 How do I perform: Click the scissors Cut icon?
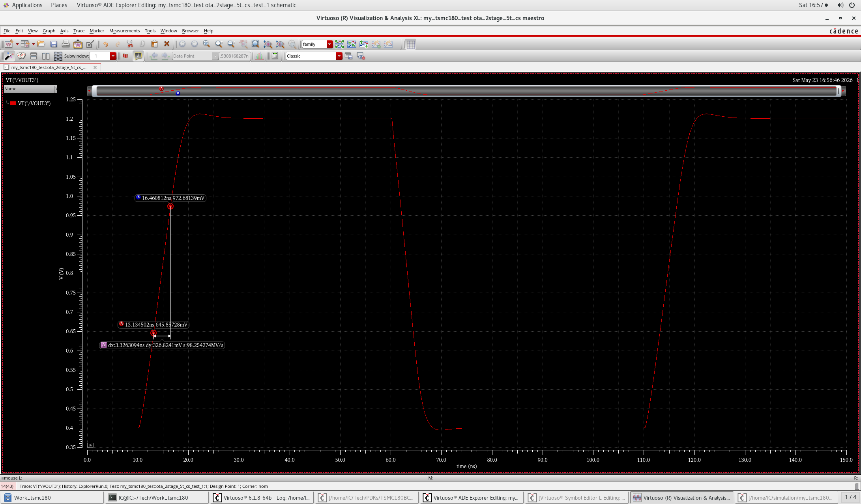[x=130, y=44]
